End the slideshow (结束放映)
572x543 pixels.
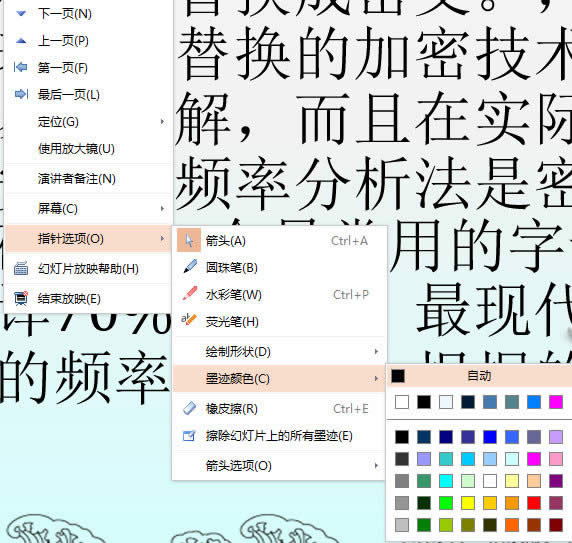(88, 299)
